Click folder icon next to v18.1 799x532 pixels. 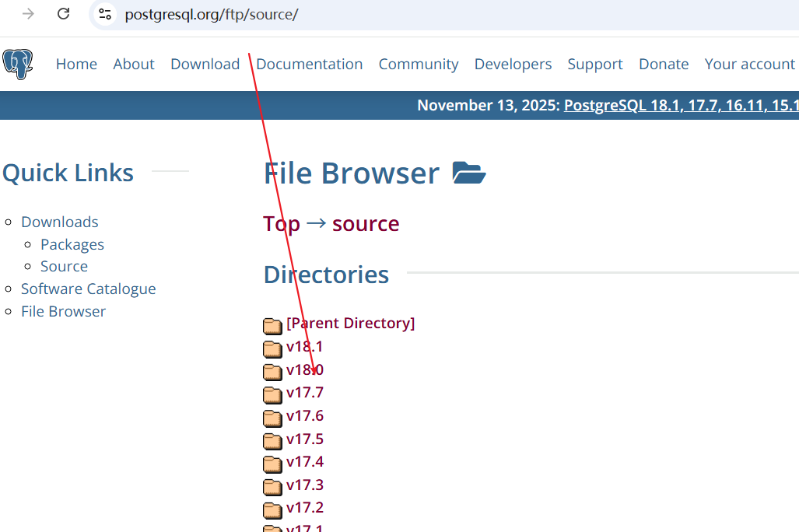pyautogui.click(x=272, y=349)
